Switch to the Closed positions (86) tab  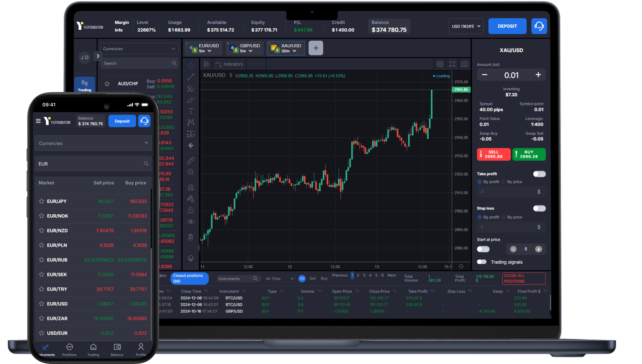pos(189,278)
